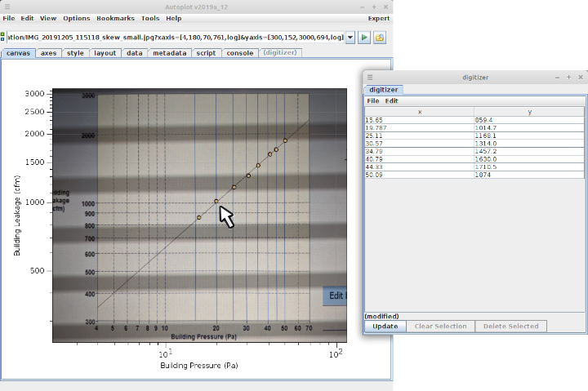The height and width of the screenshot is (391, 588).
Task: Select table cell 15.65
Action: coord(419,120)
